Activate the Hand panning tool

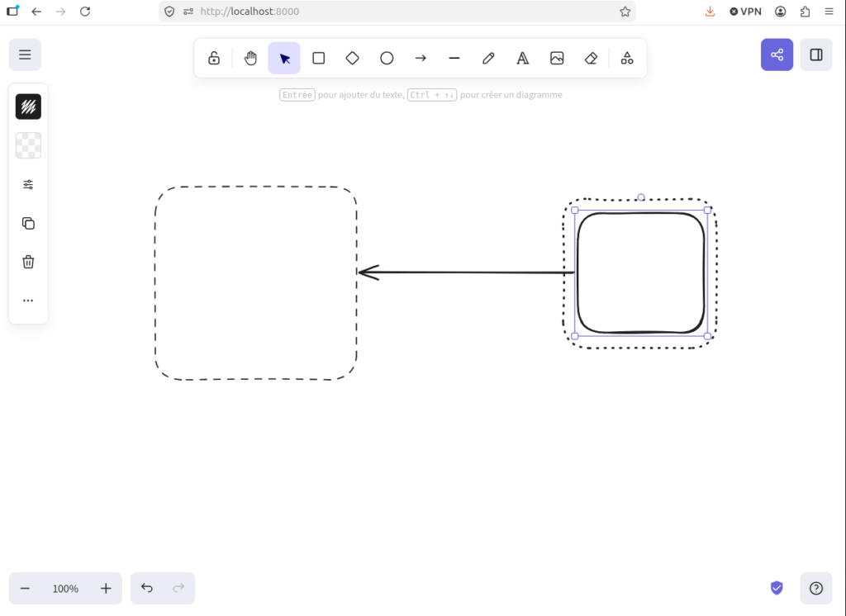coord(250,58)
